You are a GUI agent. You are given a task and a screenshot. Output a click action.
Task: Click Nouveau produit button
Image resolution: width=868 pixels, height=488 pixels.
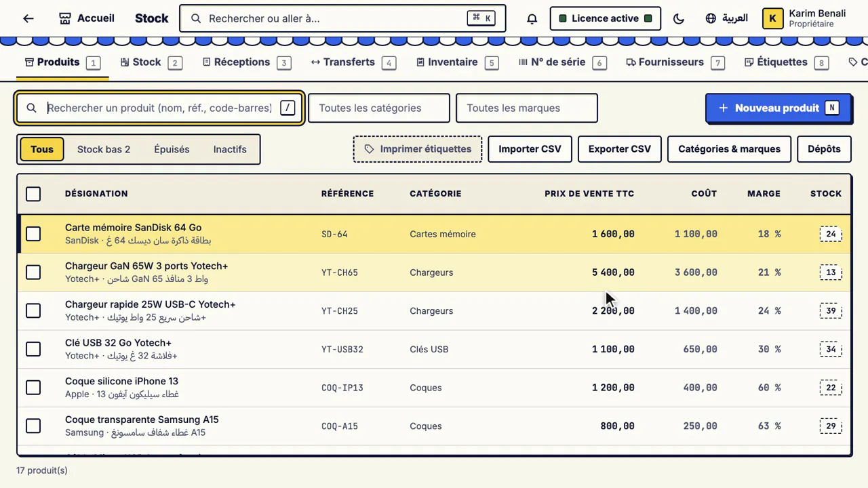tap(778, 108)
